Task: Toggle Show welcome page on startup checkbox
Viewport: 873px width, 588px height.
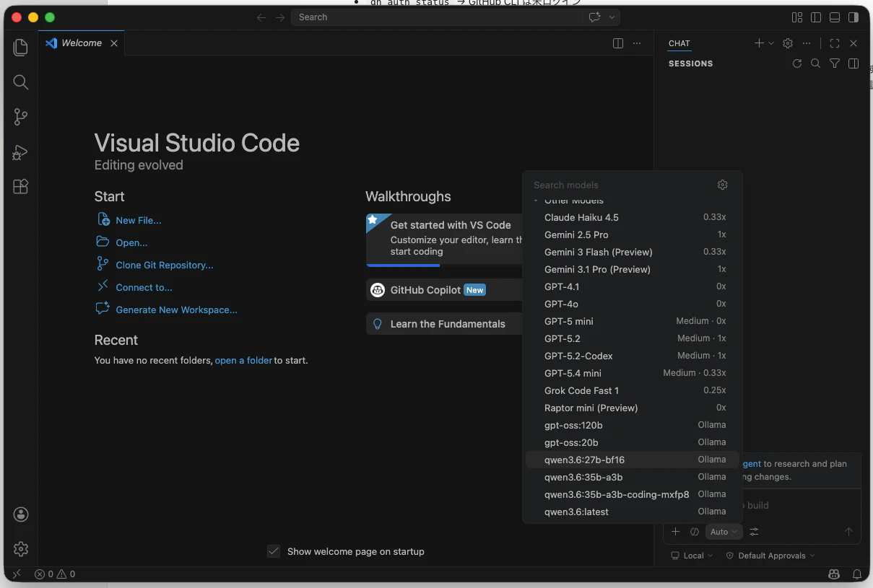Action: (x=274, y=551)
